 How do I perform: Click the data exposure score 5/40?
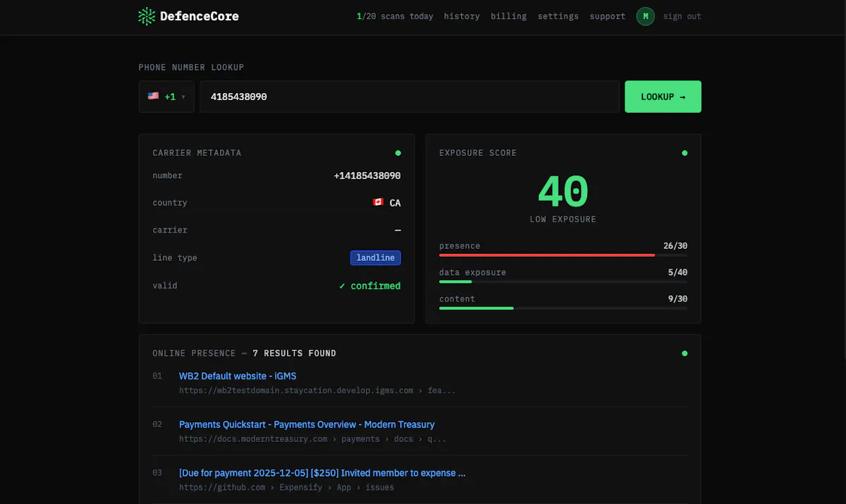pos(678,272)
